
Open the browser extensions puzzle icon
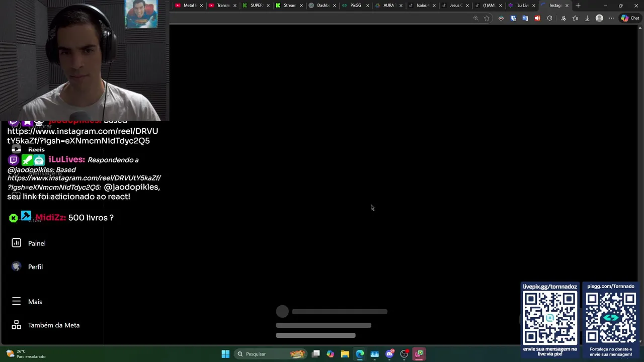pyautogui.click(x=549, y=18)
